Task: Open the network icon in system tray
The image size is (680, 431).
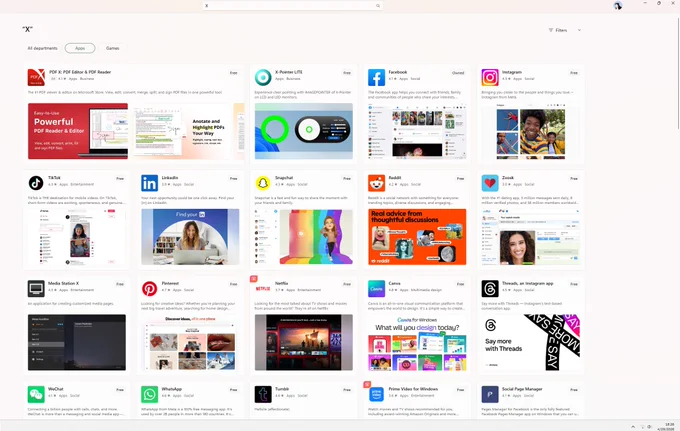Action: click(642, 427)
